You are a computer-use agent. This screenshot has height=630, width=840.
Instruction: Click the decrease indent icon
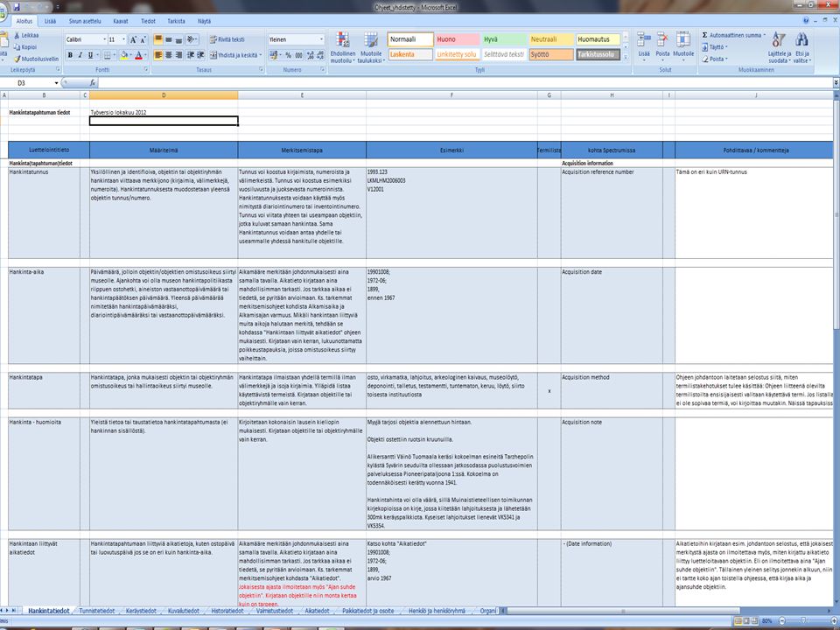191,55
